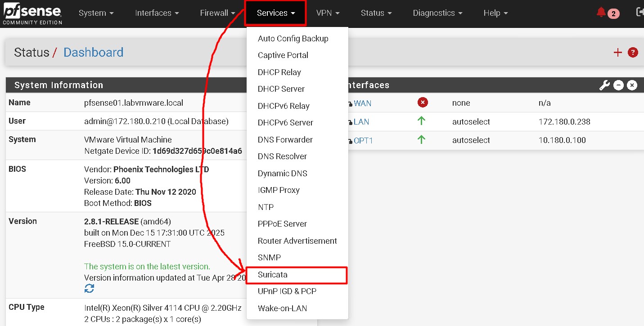Open the Dashboard breadcrumb link
Screen dimensions: 644x326
pyautogui.click(x=93, y=52)
